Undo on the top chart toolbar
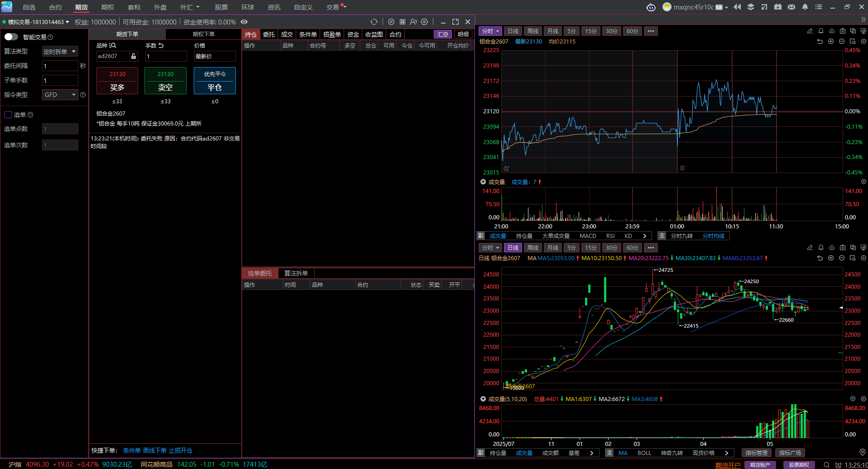Viewport: 868px width, 469px height. click(820, 41)
